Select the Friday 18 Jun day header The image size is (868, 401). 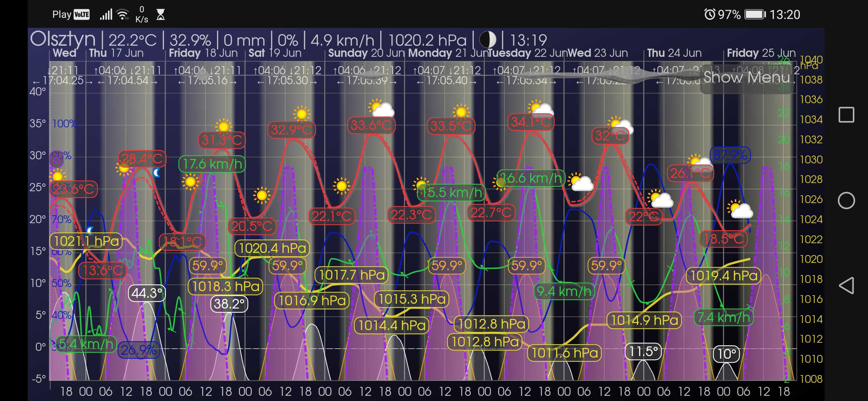point(203,53)
